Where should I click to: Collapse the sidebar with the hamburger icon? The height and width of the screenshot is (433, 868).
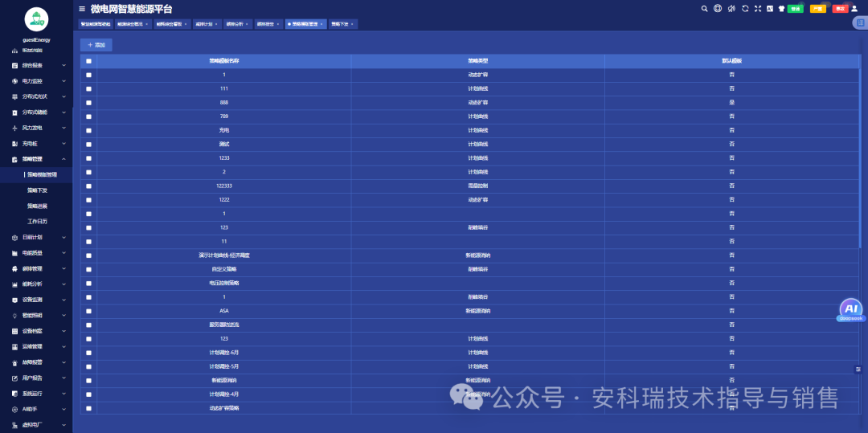click(x=82, y=9)
